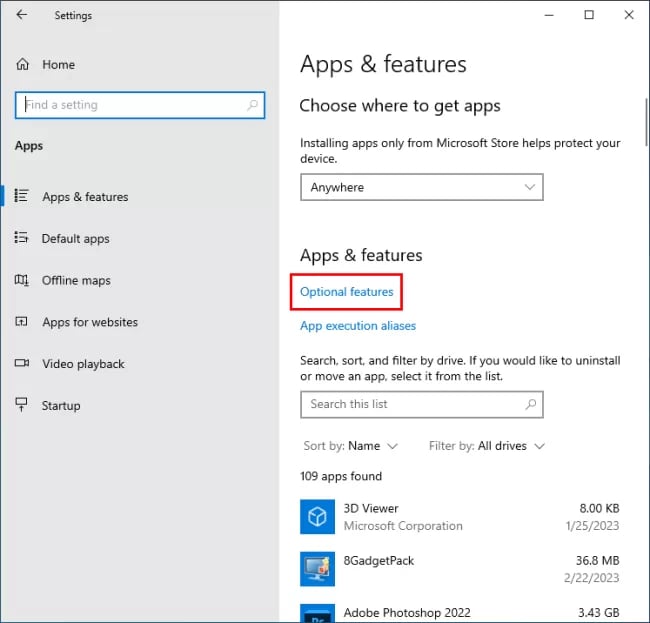This screenshot has height=623, width=650.
Task: Focus the Search this list field
Action: pyautogui.click(x=422, y=404)
